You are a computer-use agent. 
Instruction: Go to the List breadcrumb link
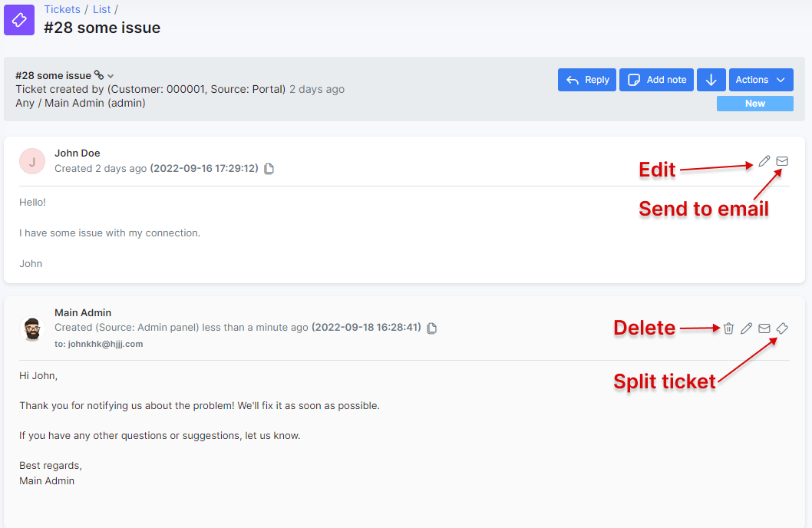click(x=101, y=9)
